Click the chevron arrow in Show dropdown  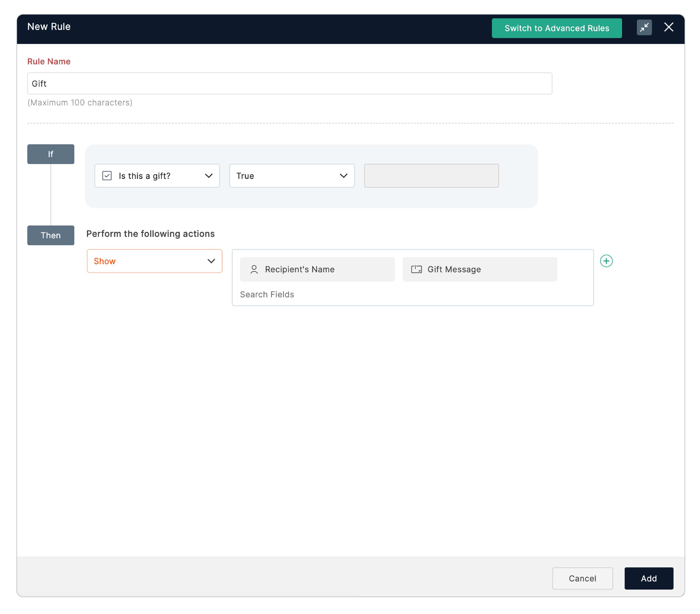pos(211,261)
